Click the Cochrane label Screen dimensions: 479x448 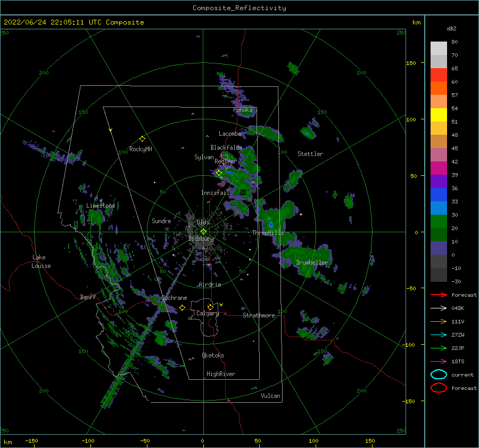click(x=174, y=298)
